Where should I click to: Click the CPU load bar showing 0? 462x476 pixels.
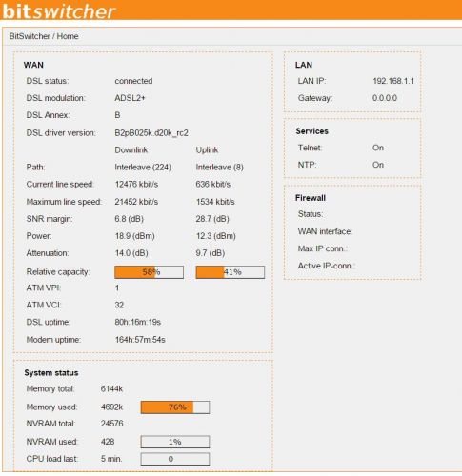pos(175,459)
